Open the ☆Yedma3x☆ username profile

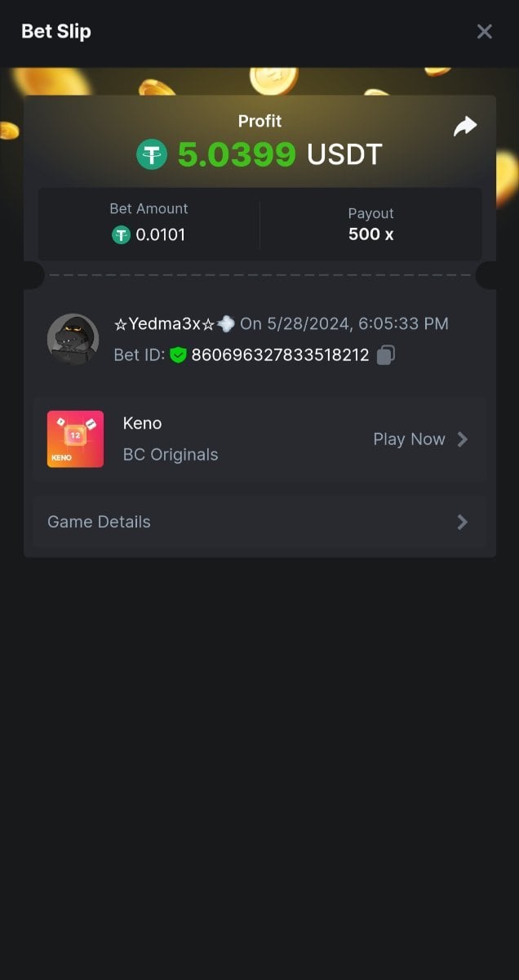[x=164, y=324]
